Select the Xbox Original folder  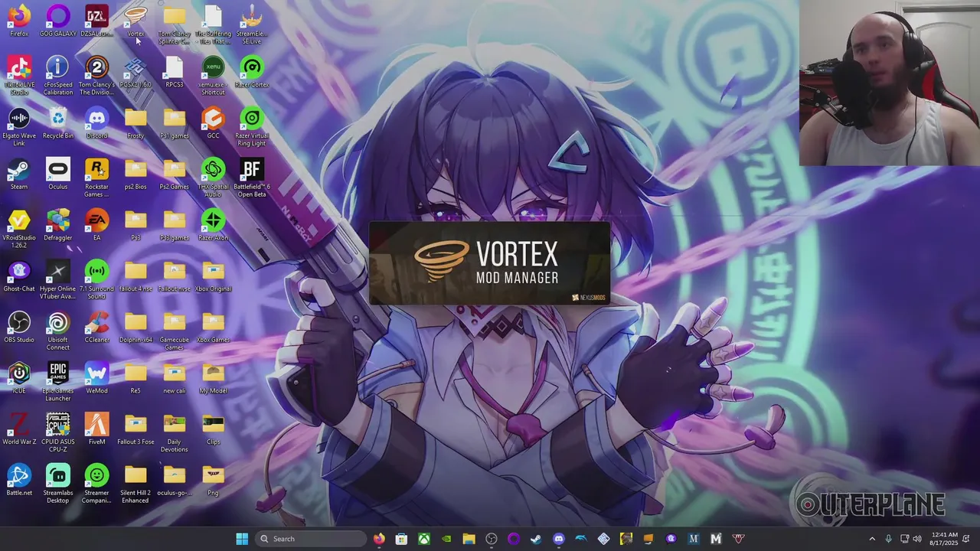point(213,276)
